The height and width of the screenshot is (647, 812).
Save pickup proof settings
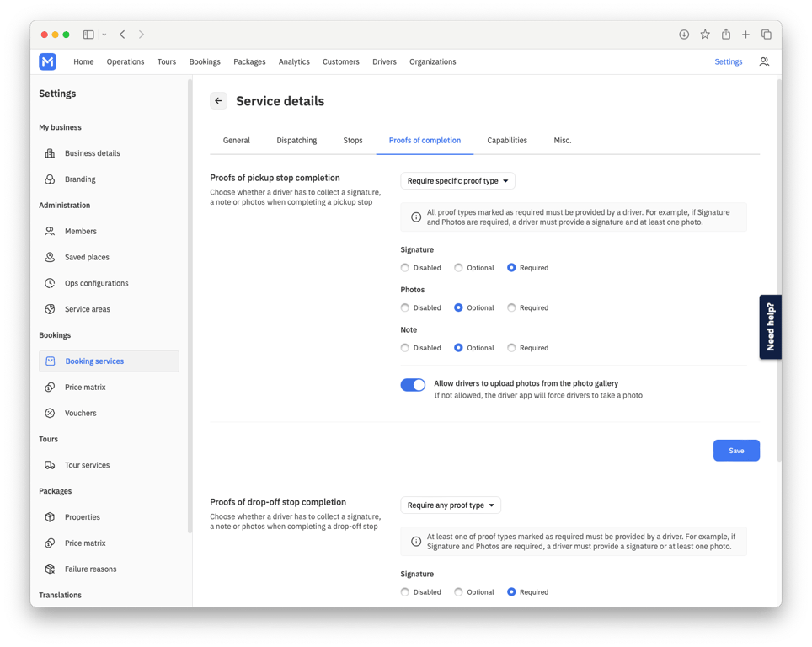coord(736,451)
